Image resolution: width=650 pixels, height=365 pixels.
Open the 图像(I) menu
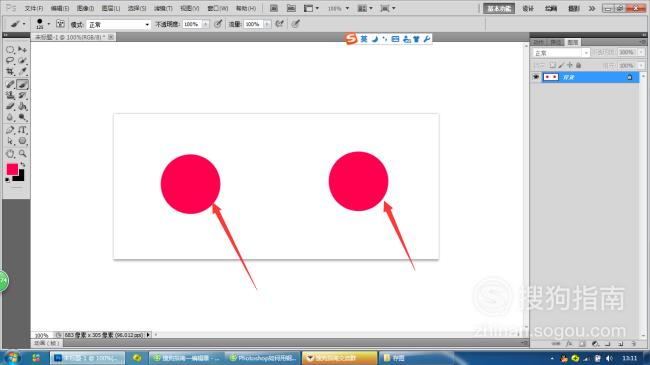pyautogui.click(x=85, y=8)
